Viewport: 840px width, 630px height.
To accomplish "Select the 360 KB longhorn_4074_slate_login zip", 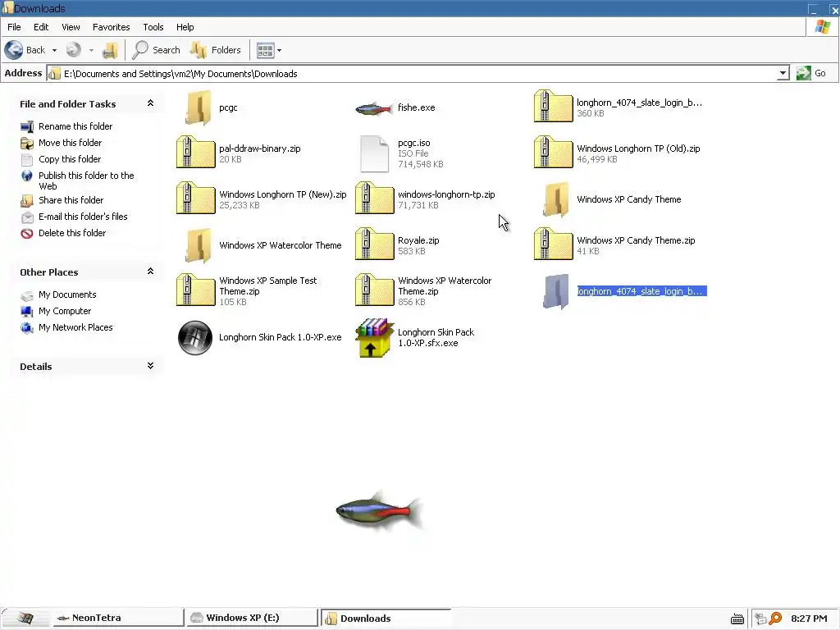I will click(x=554, y=106).
